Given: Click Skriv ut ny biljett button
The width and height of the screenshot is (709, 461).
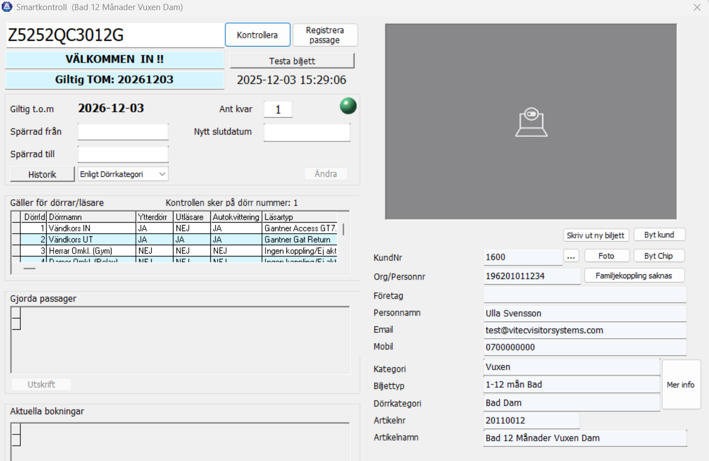Looking at the screenshot, I should tap(595, 235).
